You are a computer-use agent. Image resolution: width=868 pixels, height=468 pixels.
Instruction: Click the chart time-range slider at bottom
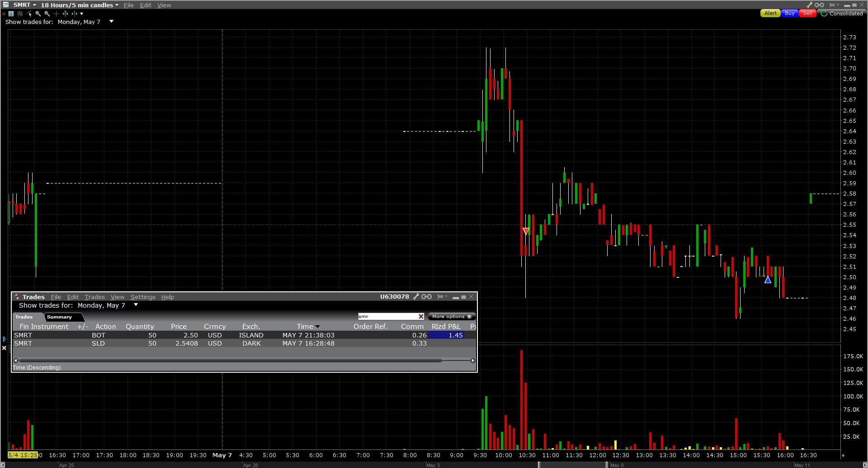click(572, 465)
